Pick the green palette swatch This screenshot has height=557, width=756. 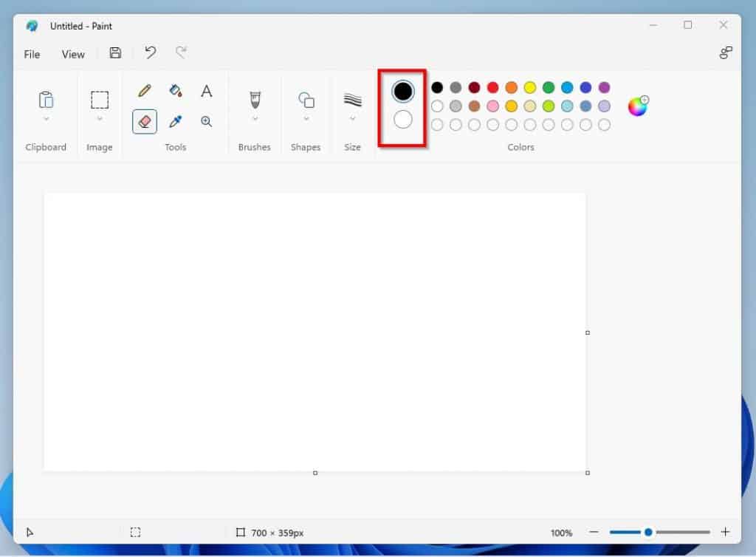click(x=549, y=87)
